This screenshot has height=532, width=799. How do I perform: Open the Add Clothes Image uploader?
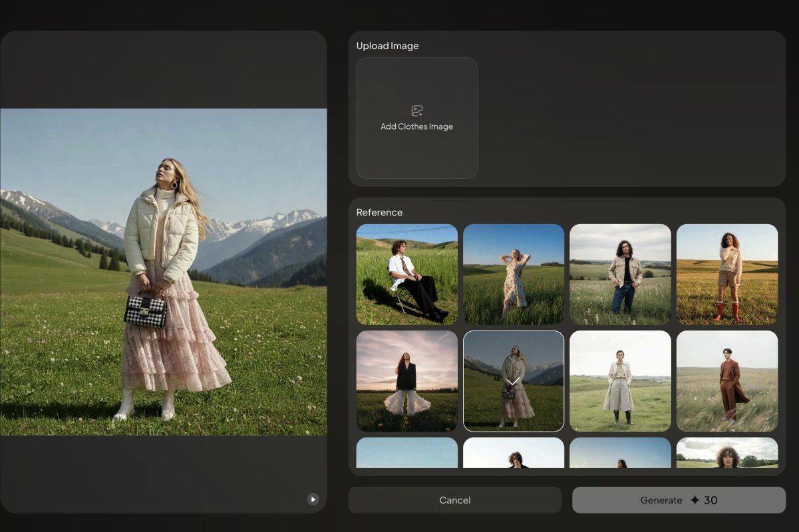[x=416, y=118]
